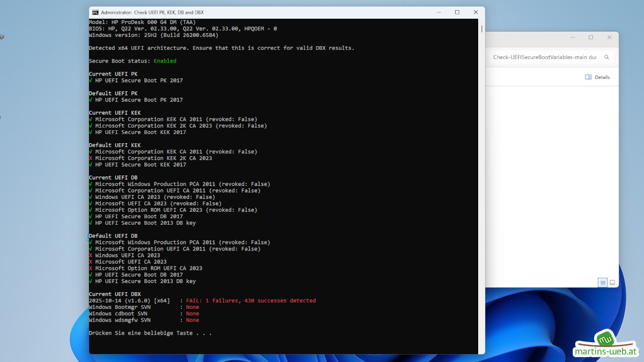Click the command prompt icon in the title bar

96,12
